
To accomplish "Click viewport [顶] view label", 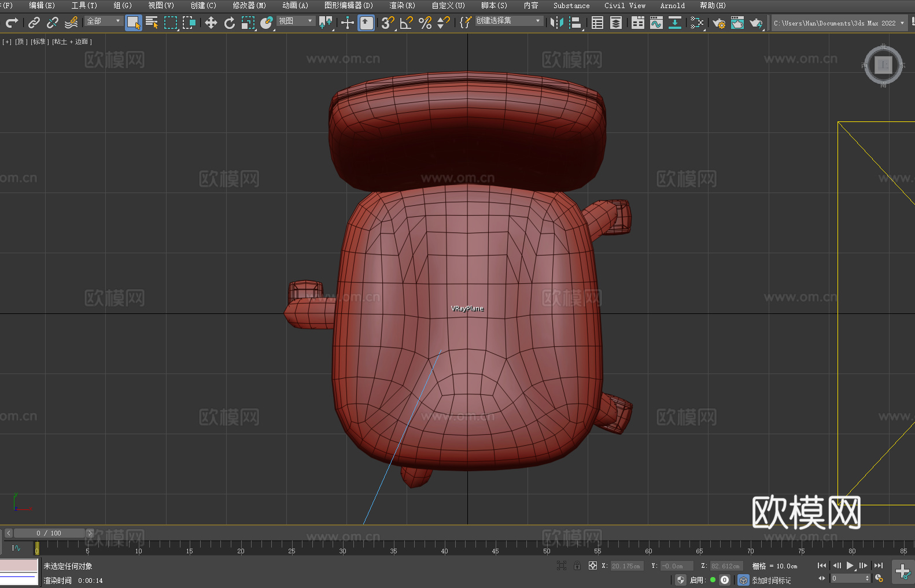I will click(x=21, y=42).
